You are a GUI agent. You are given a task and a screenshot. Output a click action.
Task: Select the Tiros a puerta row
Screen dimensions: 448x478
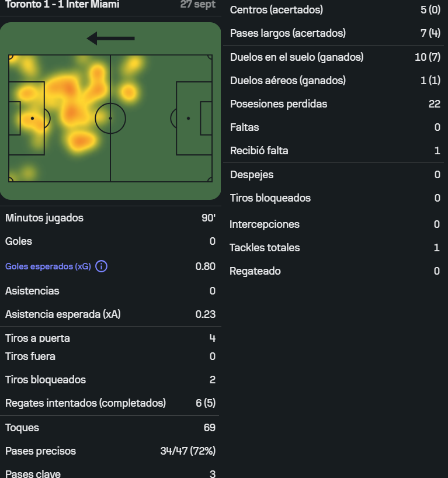(x=110, y=338)
